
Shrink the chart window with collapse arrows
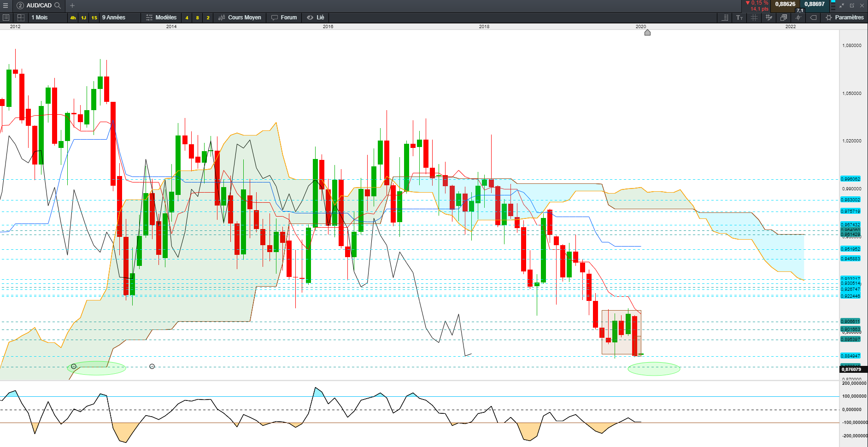(x=842, y=6)
